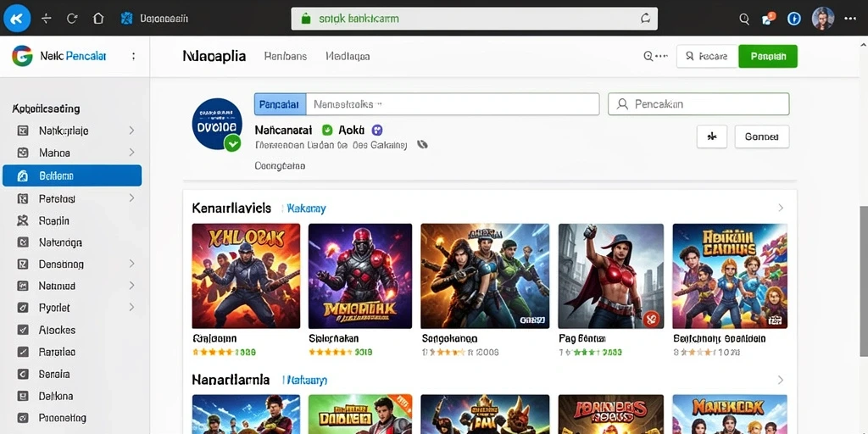Click the Ryorlet sidebar icon
868x434 pixels.
(x=23, y=307)
